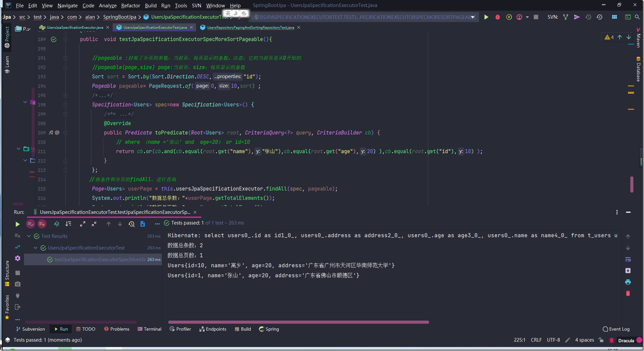Viewport: 644px width, 351px height.
Task: Collapse all test results
Action: [94, 224]
